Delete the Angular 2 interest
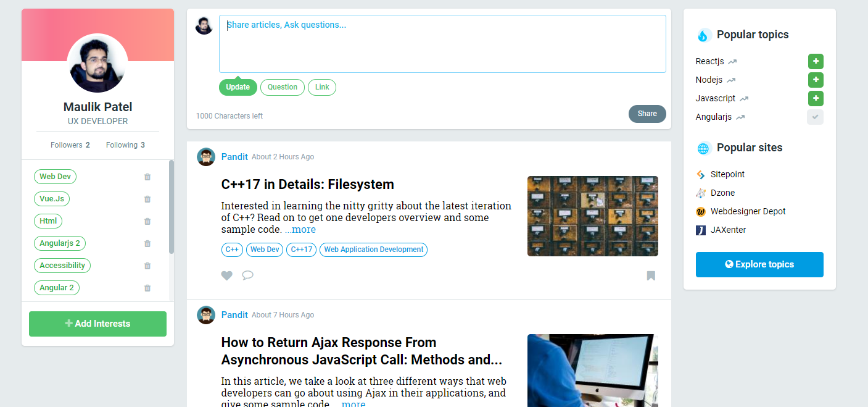 [x=147, y=288]
